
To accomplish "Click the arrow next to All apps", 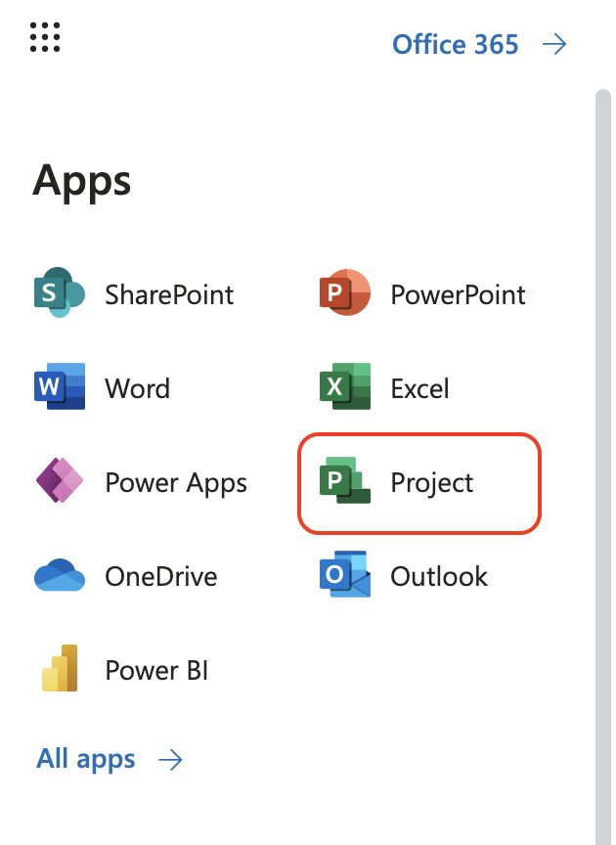I will coord(170,760).
